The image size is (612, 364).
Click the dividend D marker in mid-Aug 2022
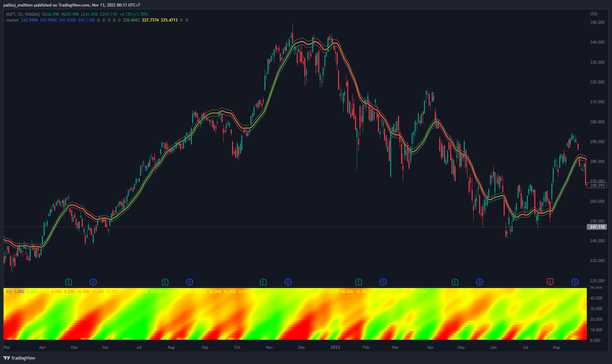click(x=575, y=282)
